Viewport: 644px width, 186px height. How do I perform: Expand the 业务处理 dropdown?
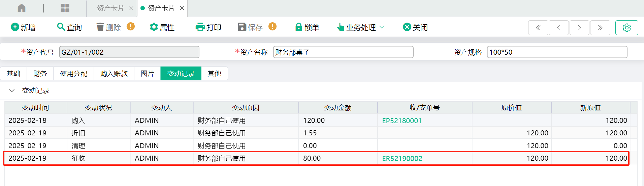(361, 27)
